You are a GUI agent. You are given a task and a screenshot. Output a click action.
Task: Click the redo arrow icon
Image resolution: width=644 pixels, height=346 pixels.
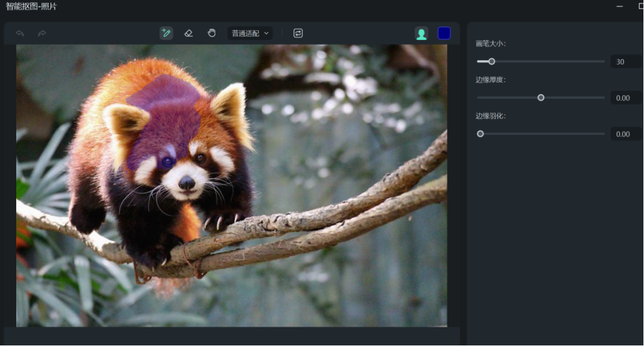pos(42,34)
